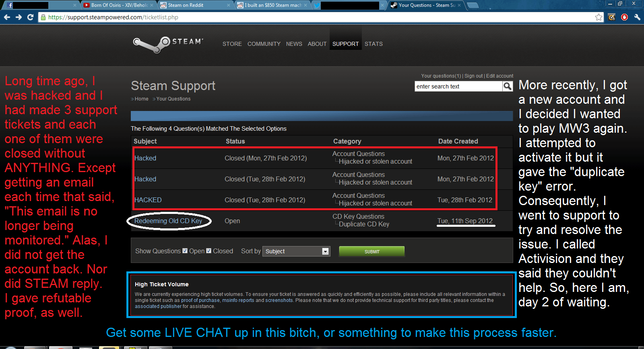Click the green padlock in address bar
The width and height of the screenshot is (644, 349).
43,17
